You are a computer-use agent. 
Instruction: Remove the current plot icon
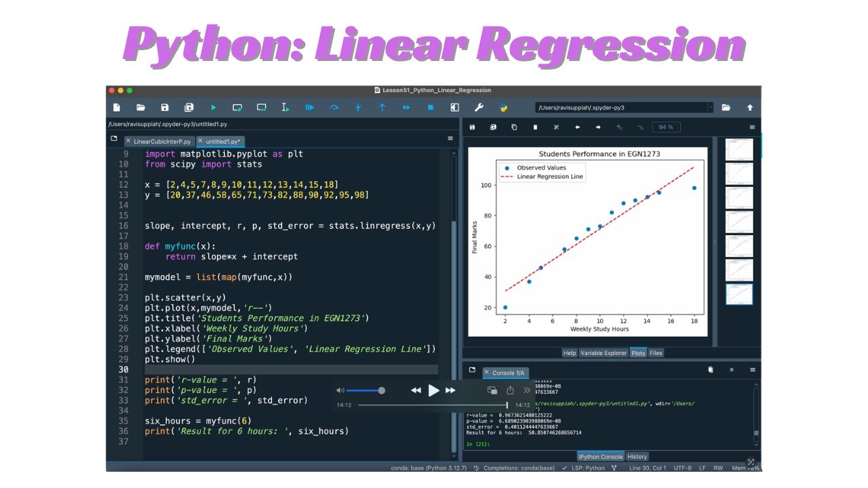535,127
